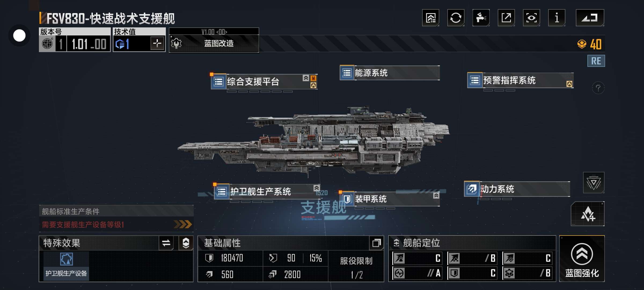Open the info i icon
This screenshot has height=290, width=644.
(x=557, y=18)
